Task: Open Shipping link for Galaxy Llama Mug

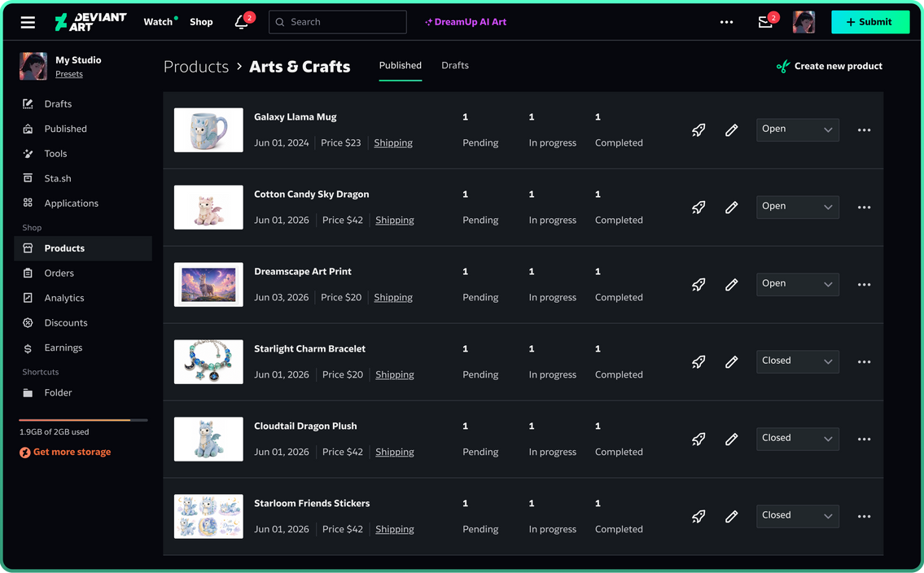Action: 393,142
